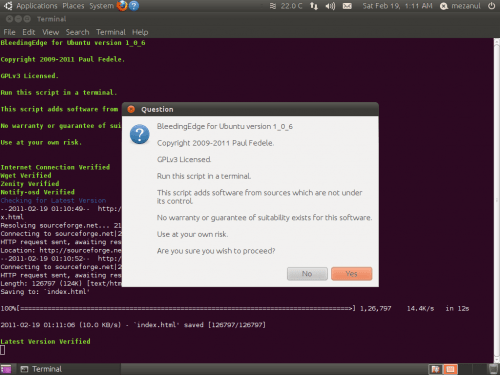The height and width of the screenshot is (375, 500).
Task: Click 'Are you sure you wish to proceed?' text
Action: pos(216,251)
